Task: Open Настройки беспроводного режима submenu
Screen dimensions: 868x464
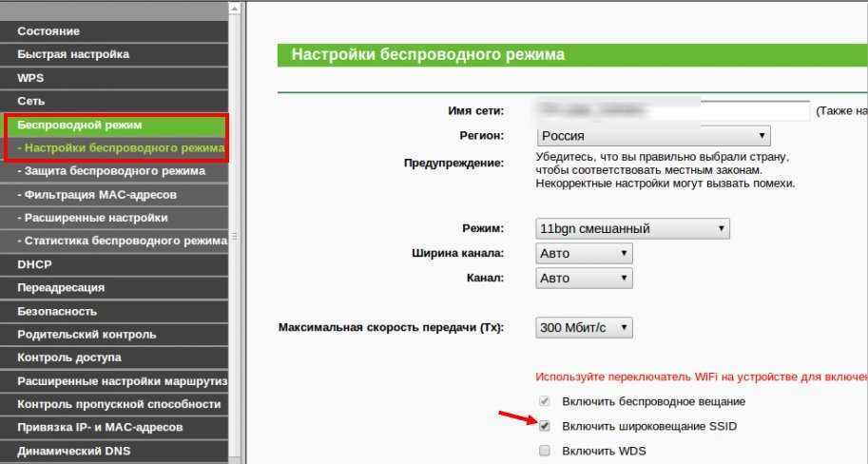Action: [116, 148]
